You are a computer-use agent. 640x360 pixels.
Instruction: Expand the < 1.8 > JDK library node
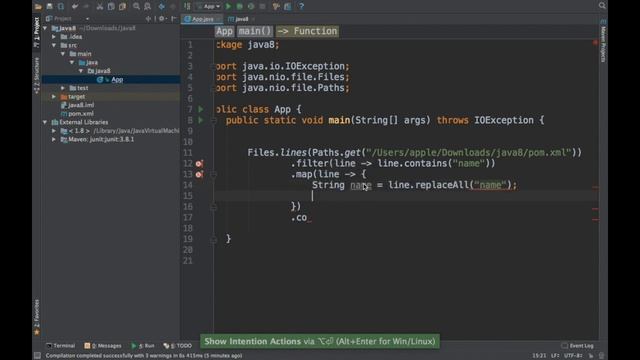tap(54, 131)
